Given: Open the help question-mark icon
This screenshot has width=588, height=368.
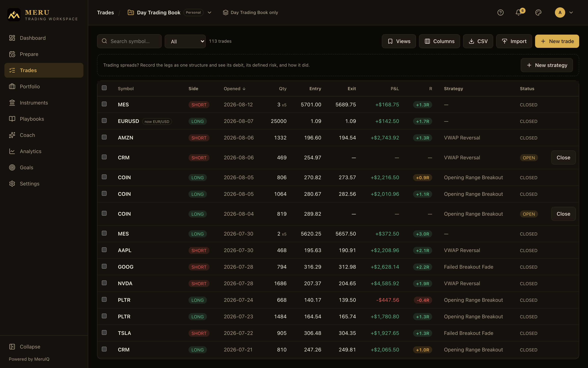Looking at the screenshot, I should (500, 12).
